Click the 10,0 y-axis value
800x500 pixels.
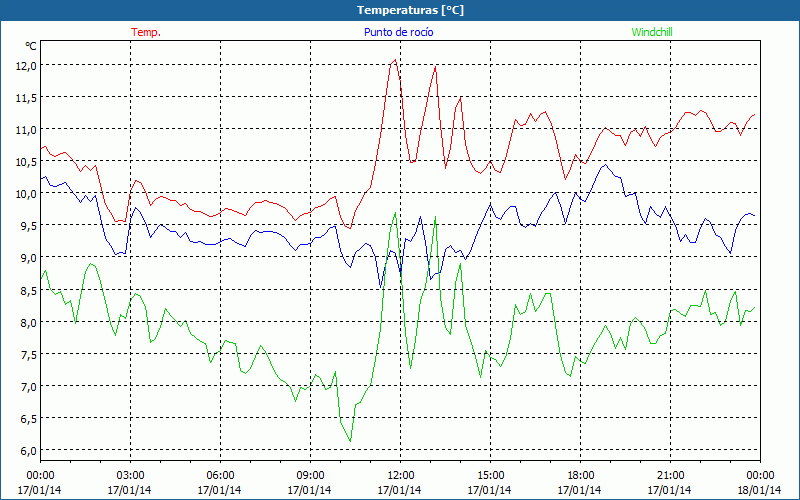[26, 194]
